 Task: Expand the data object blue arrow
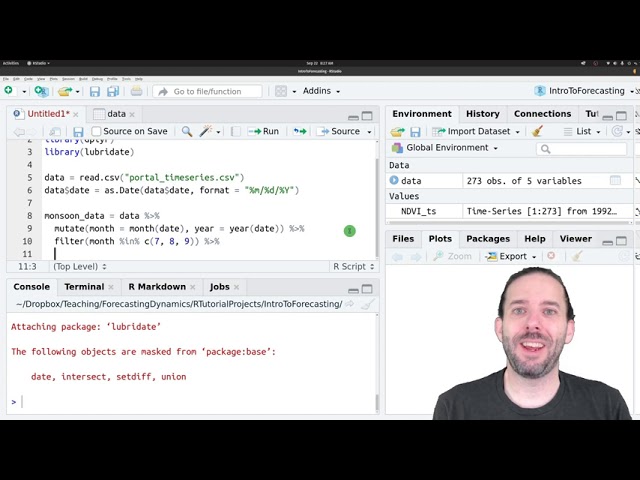[394, 180]
